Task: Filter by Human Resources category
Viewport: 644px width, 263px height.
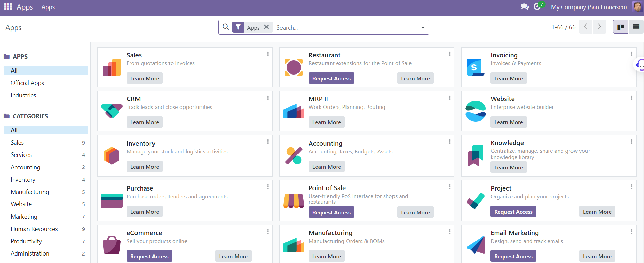Action: click(46, 229)
